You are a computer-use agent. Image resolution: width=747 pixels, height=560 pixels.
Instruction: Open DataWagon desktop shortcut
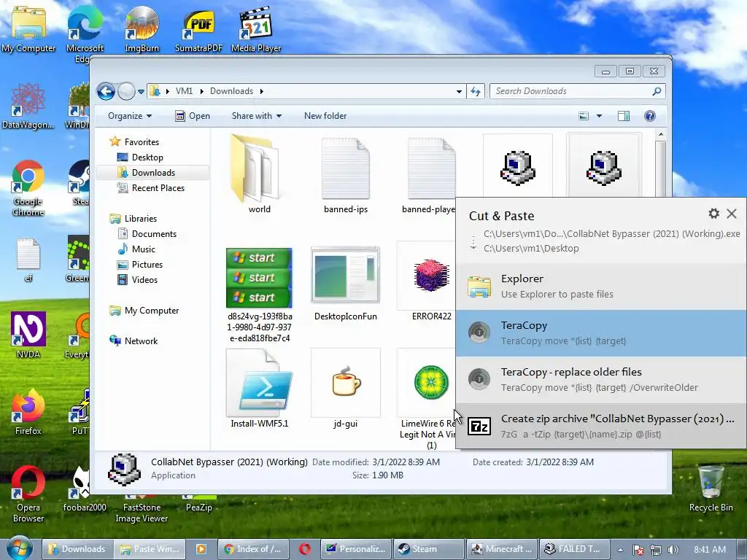pyautogui.click(x=28, y=106)
